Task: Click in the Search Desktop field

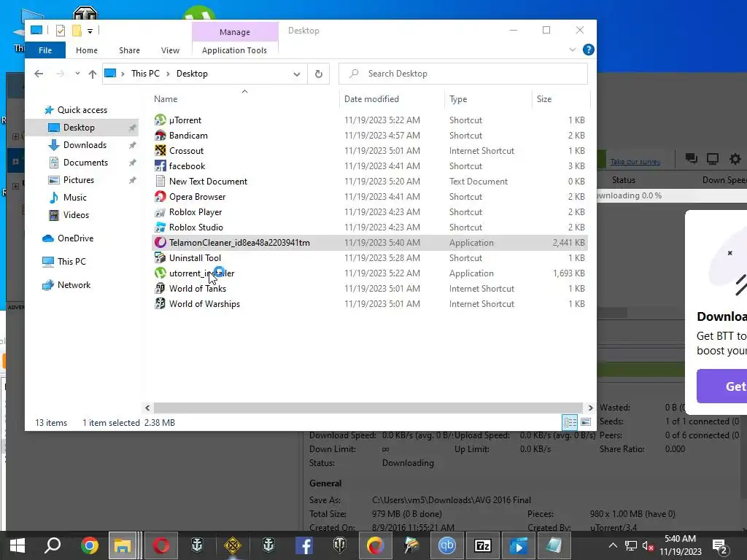Action: tap(463, 74)
